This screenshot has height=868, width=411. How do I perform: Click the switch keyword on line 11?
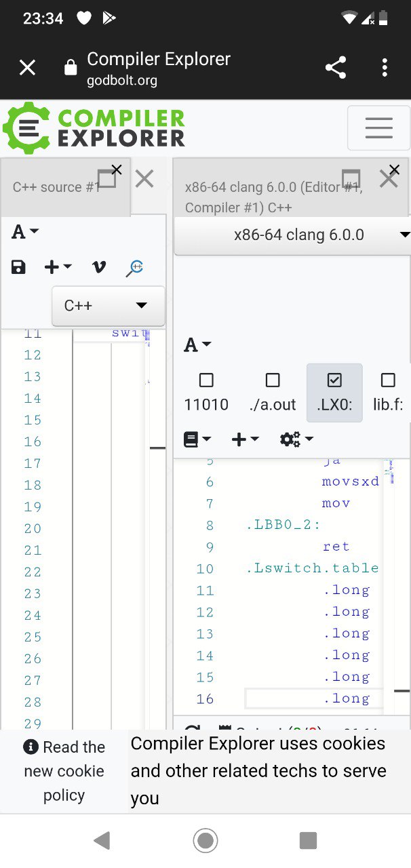click(x=129, y=333)
